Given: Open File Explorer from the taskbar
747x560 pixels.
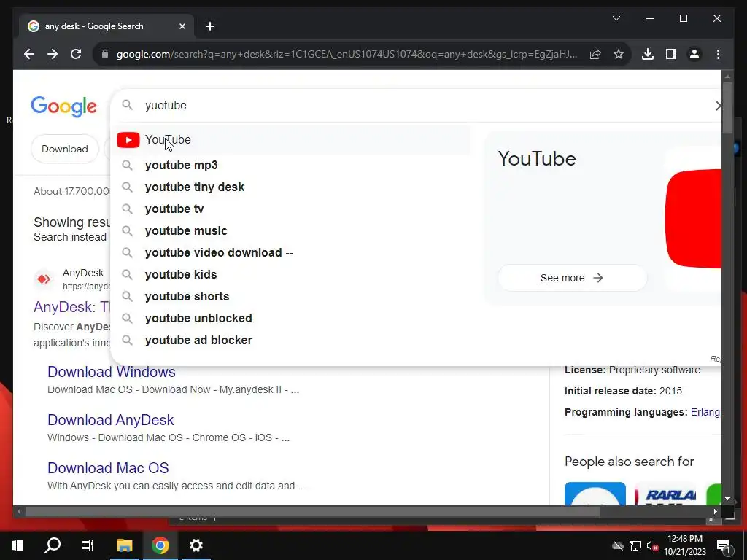Looking at the screenshot, I should [x=124, y=545].
